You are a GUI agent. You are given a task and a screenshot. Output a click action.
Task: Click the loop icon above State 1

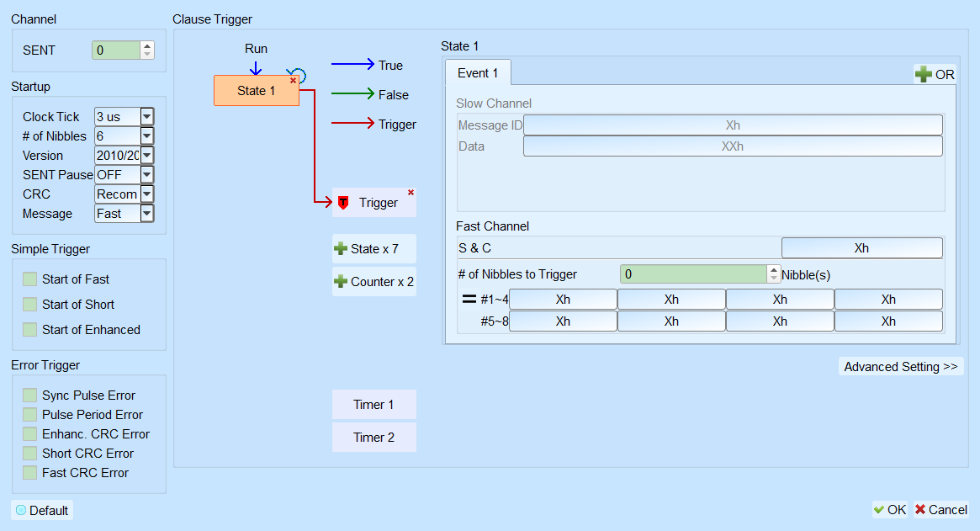[298, 75]
